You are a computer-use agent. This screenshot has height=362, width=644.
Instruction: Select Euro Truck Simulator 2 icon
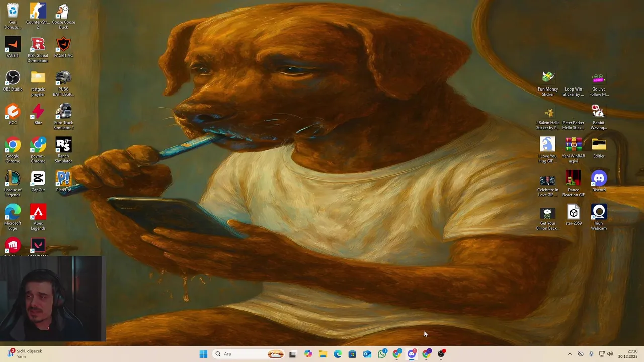[63, 117]
